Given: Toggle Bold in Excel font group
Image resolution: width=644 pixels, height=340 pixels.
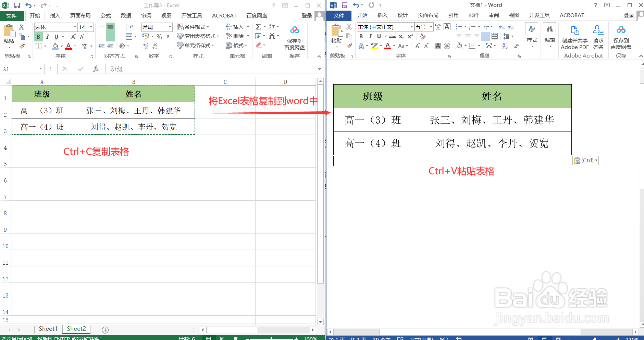Looking at the screenshot, I should [x=38, y=37].
